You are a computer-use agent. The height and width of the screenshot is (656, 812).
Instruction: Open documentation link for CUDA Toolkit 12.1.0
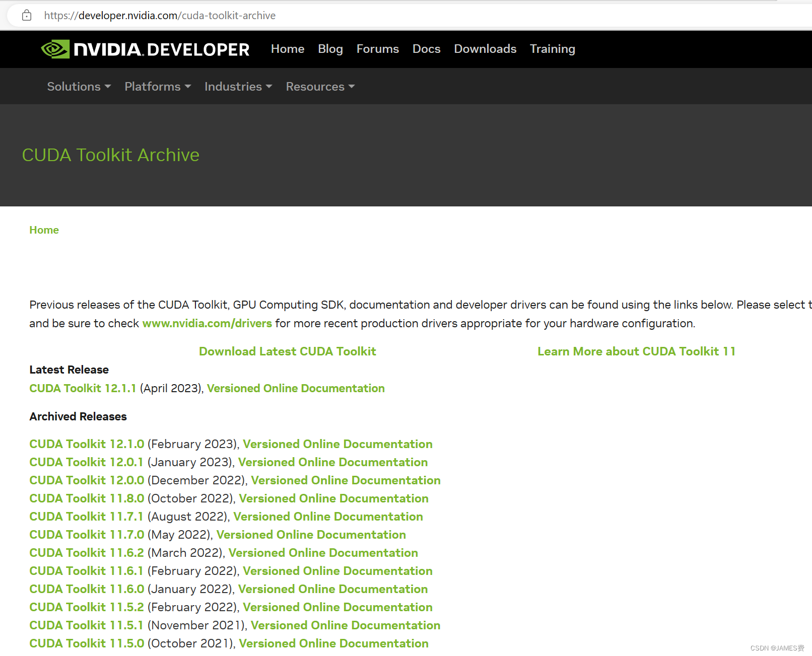[x=337, y=444]
